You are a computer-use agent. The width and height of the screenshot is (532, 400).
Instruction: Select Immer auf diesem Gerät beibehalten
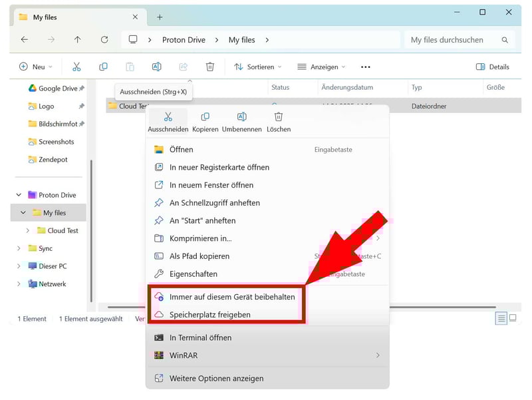tap(231, 297)
